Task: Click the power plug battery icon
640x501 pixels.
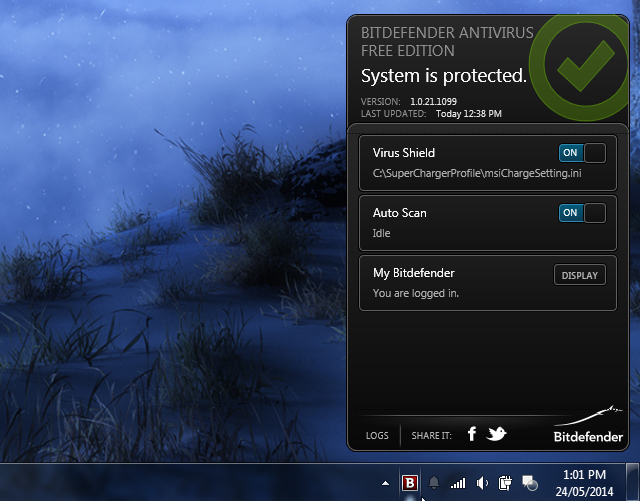Action: point(505,483)
